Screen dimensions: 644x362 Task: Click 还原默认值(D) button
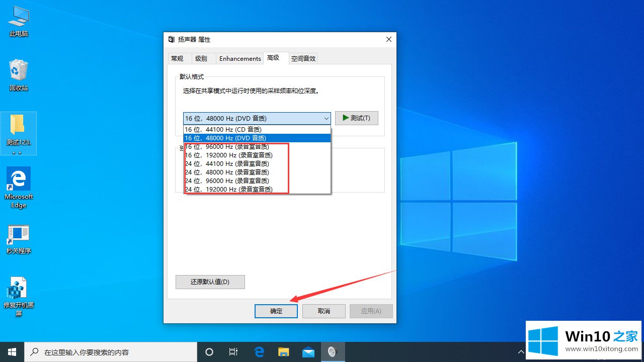coord(210,282)
